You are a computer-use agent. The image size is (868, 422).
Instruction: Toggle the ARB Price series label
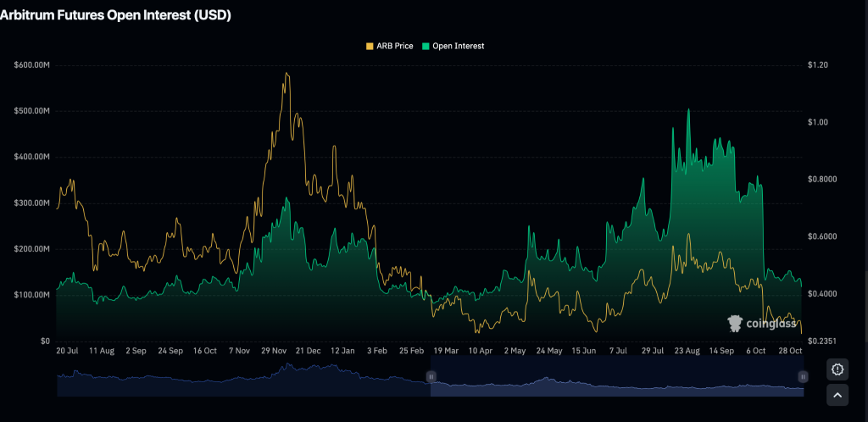click(394, 46)
